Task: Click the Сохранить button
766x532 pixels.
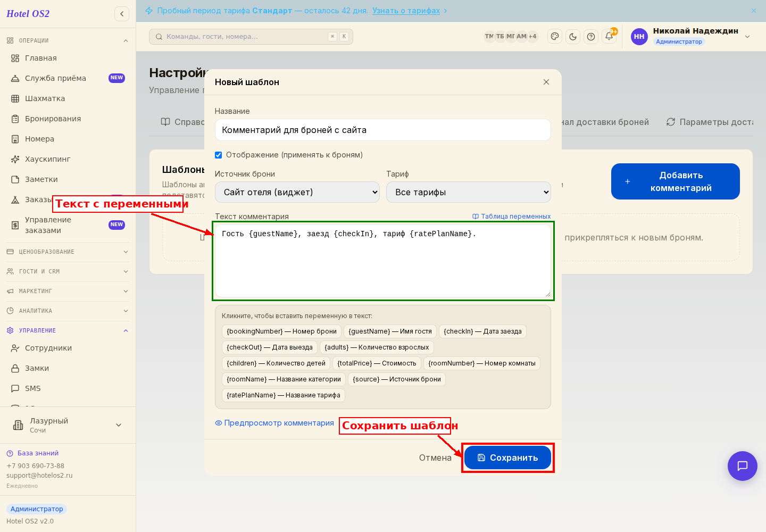Action: (x=507, y=458)
